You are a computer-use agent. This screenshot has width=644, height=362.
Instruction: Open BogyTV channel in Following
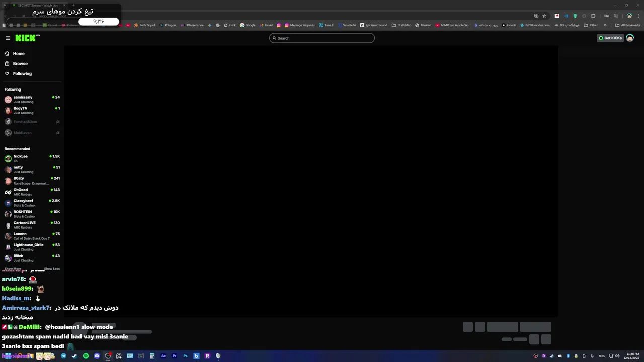click(31, 110)
